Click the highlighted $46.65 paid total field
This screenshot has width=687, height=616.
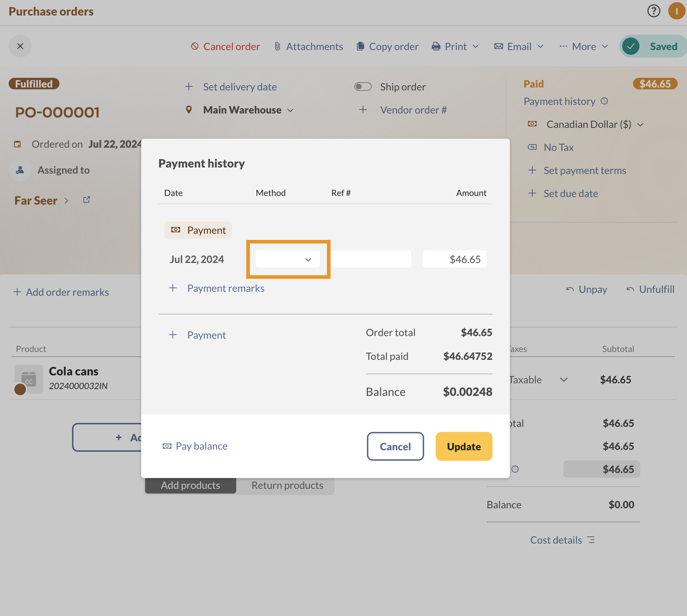coord(602,469)
